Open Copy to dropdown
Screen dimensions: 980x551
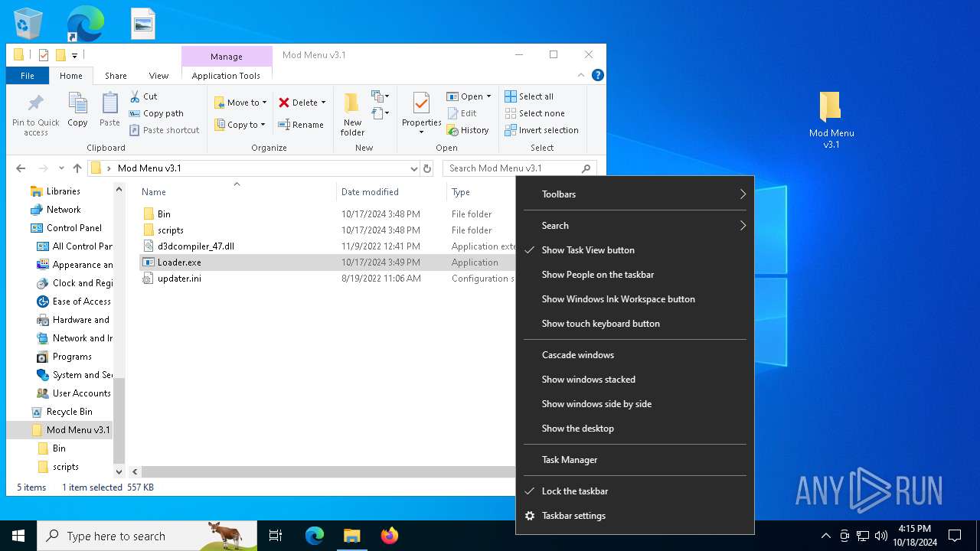tap(240, 125)
